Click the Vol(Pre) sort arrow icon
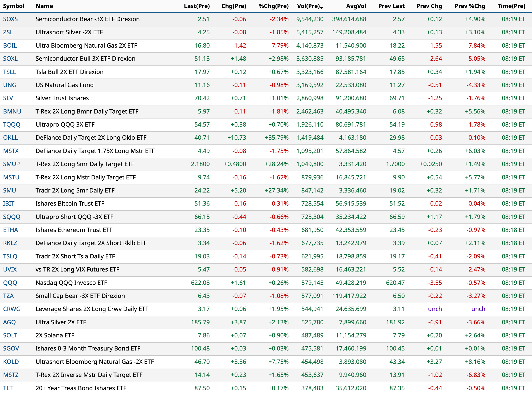Screen dimensions: 532x395 (322, 8)
